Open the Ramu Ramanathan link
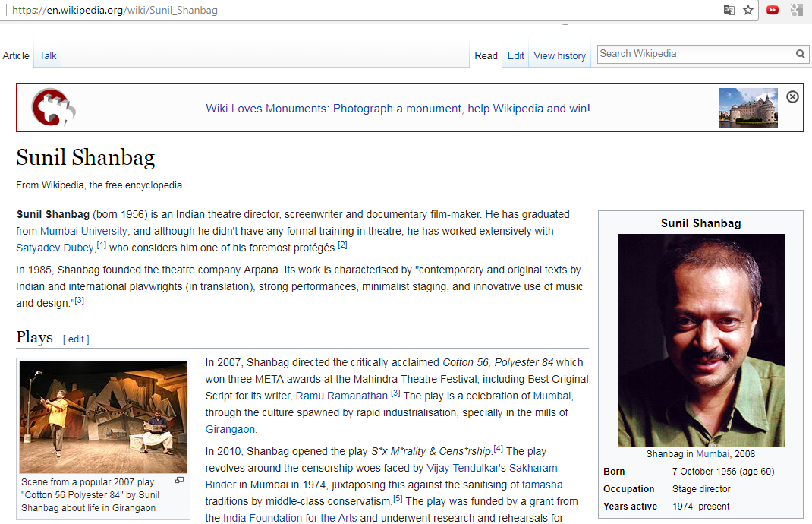The image size is (812, 524). coord(341,396)
